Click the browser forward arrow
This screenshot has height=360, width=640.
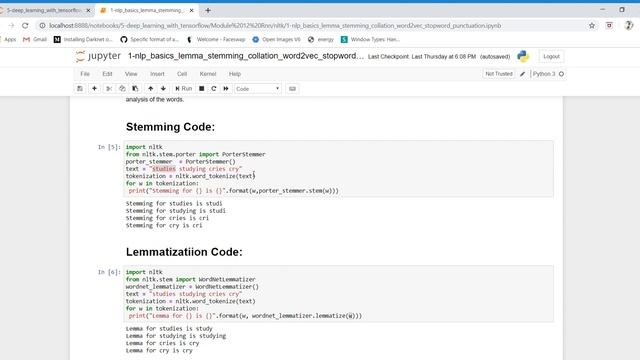[11, 25]
